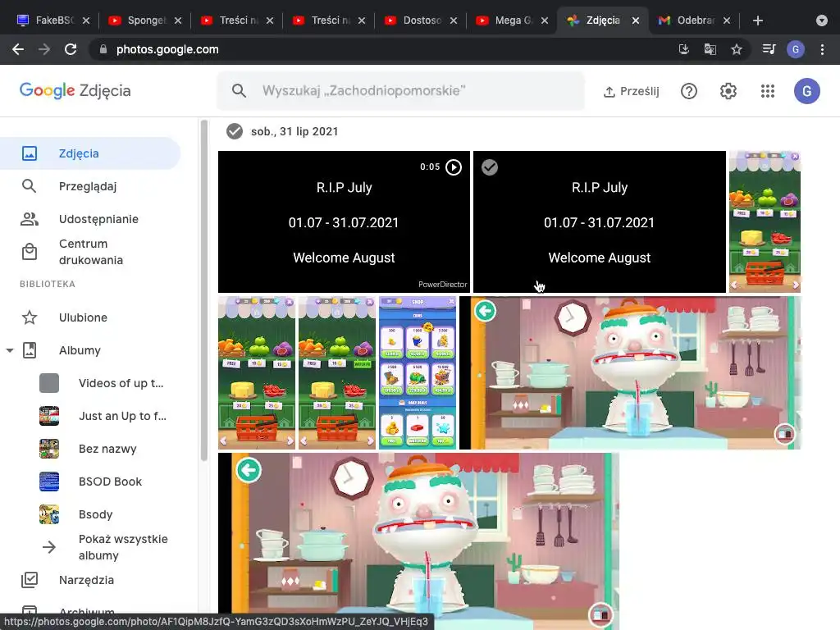Open Narzędzia in the sidebar
840x630 pixels.
tap(90, 580)
